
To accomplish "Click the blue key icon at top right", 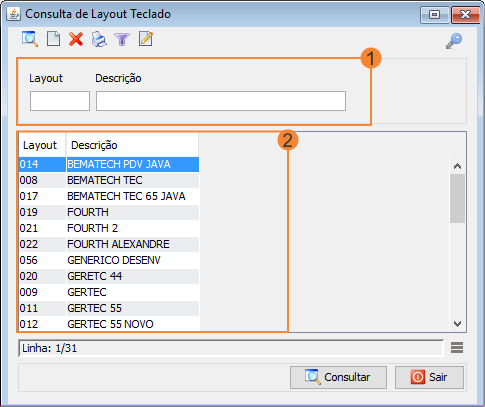I will [x=454, y=41].
